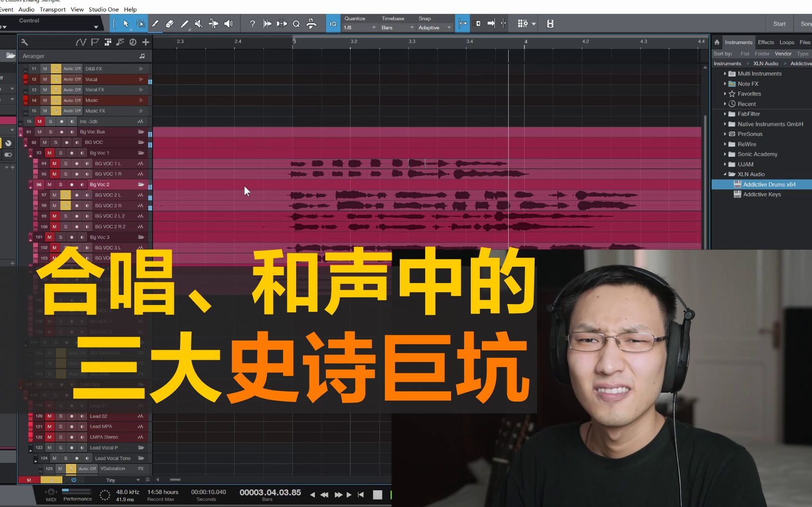Screen dimensions: 812x507
Task: Select the Eraser tool
Action: click(x=169, y=24)
